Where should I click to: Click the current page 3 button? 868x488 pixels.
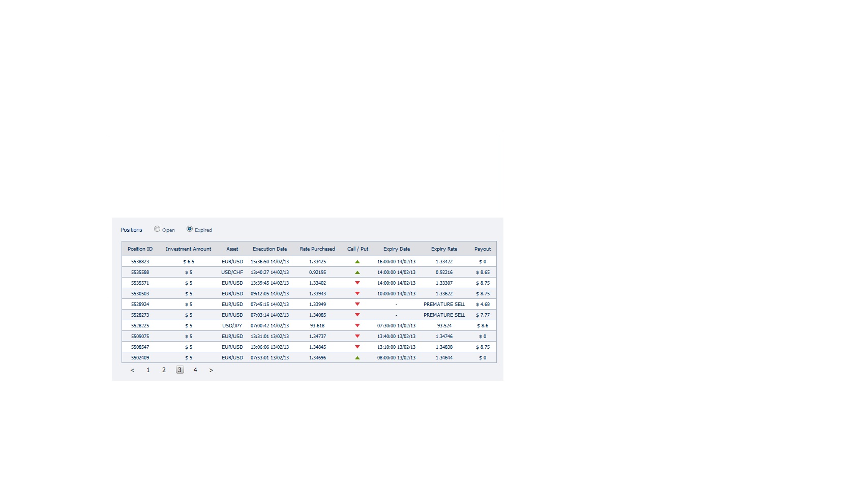[179, 370]
